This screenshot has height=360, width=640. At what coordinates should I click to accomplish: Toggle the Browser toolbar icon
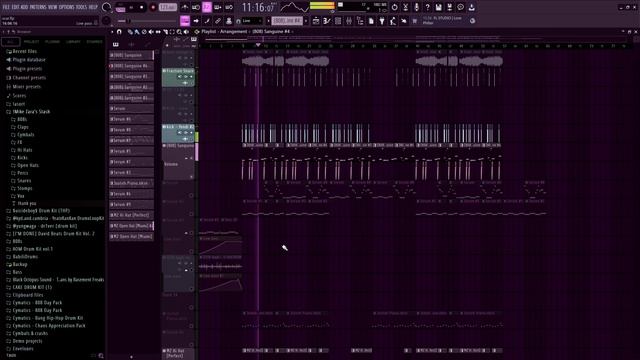click(360, 21)
